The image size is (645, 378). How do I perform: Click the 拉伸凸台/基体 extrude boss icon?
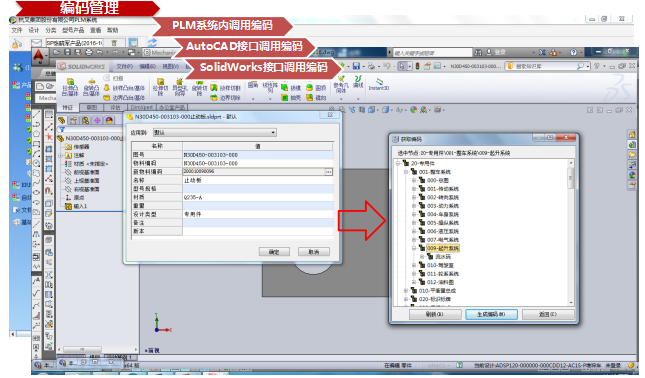[70, 87]
